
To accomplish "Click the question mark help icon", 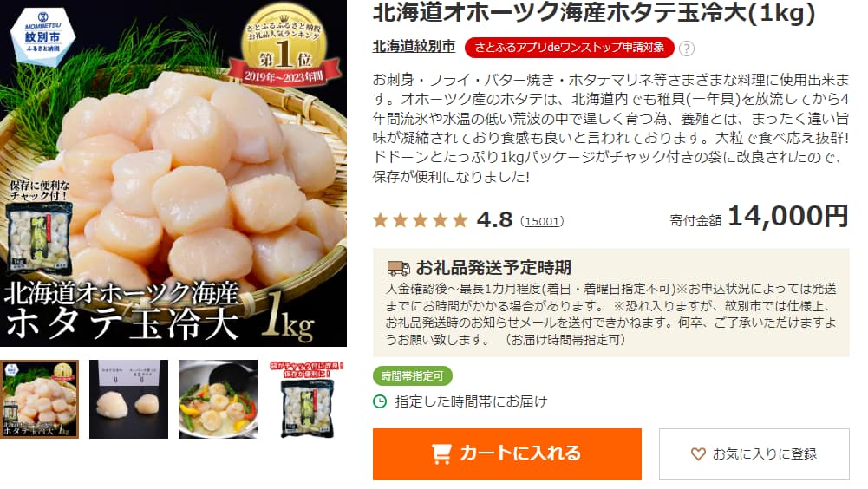I will point(687,49).
